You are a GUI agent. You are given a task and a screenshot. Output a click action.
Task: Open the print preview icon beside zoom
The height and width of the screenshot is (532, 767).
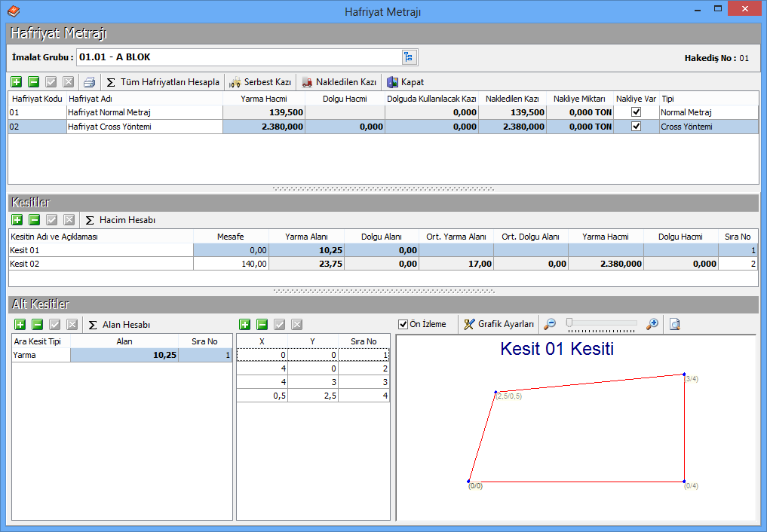(675, 324)
